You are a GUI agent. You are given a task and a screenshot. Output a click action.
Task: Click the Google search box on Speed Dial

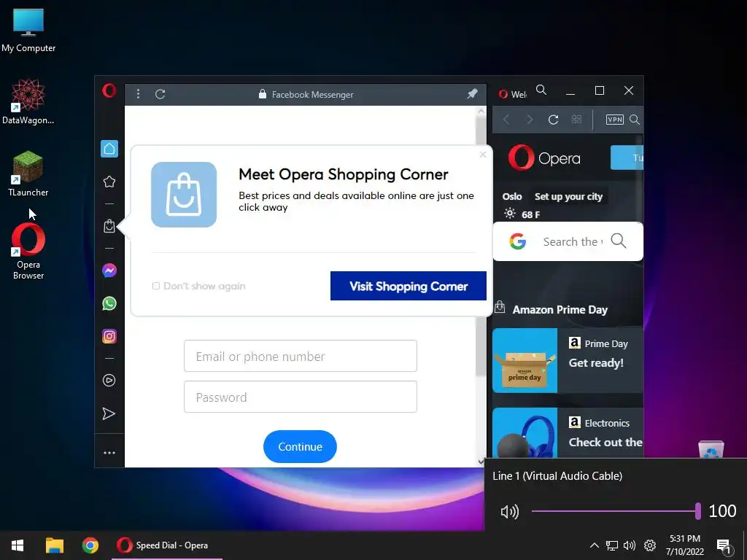point(568,241)
